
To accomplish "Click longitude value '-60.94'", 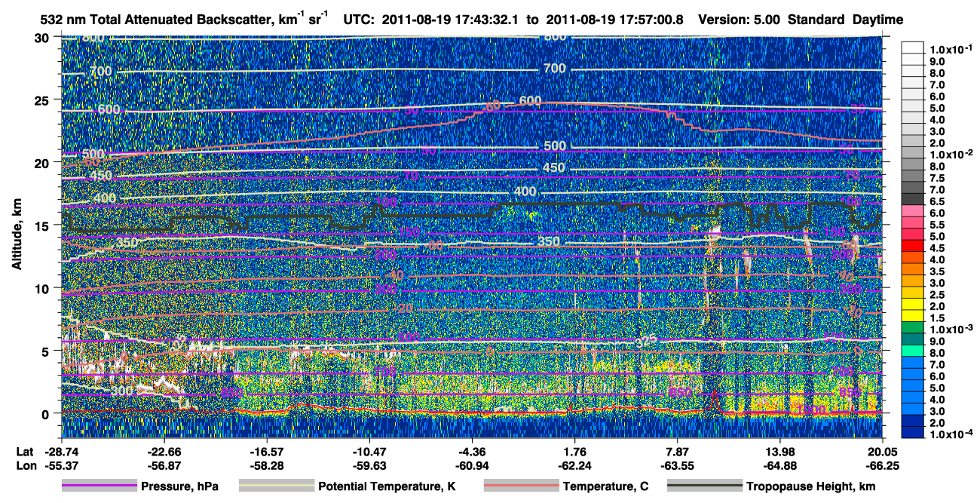I will pos(472,465).
